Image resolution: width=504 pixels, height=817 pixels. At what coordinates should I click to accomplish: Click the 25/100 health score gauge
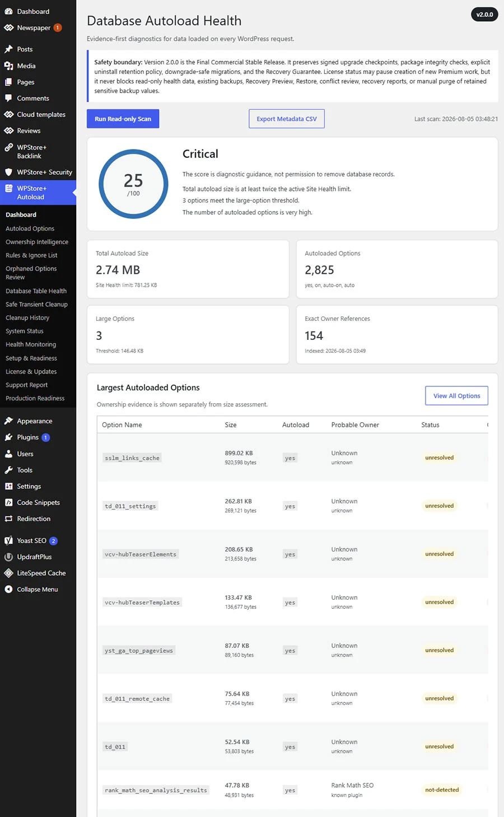(x=133, y=184)
